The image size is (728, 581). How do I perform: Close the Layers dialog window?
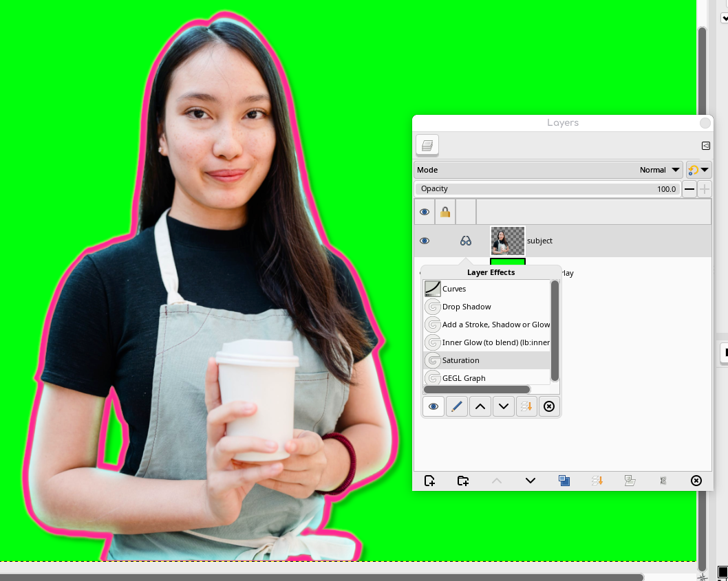705,123
